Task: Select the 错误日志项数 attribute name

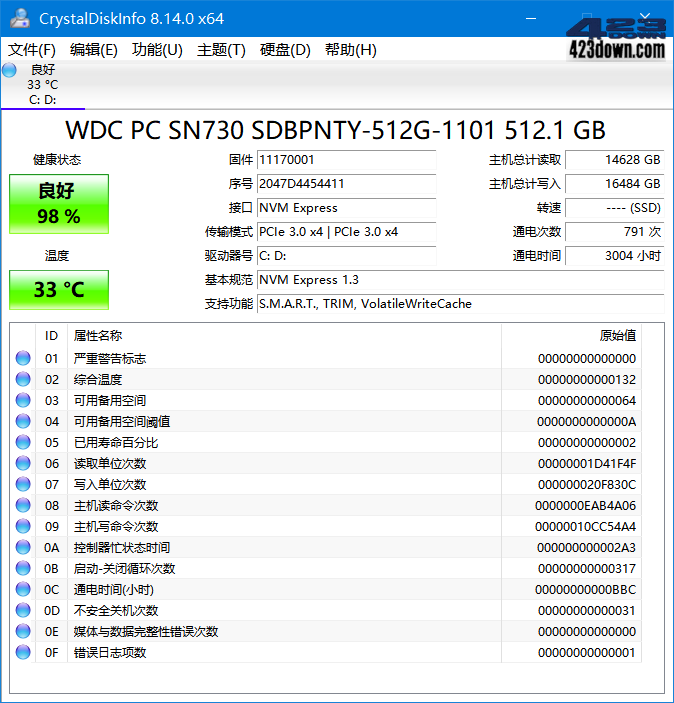Action: pos(110,653)
